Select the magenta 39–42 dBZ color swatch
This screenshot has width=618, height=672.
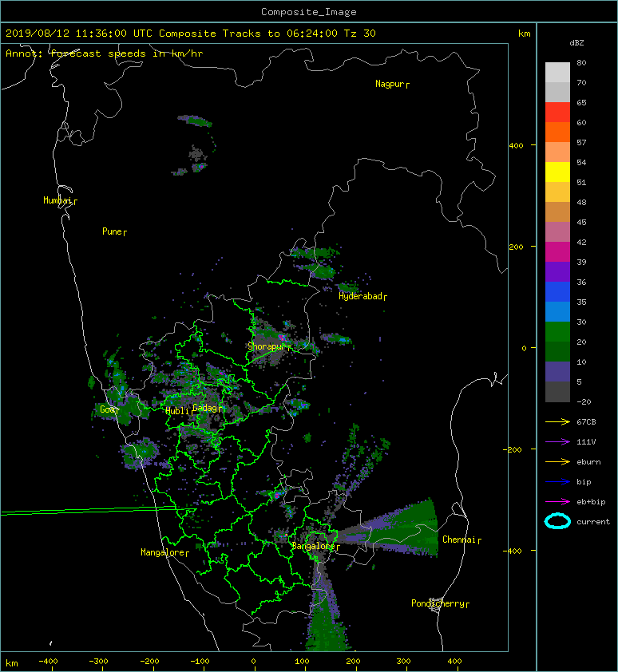tap(557, 252)
